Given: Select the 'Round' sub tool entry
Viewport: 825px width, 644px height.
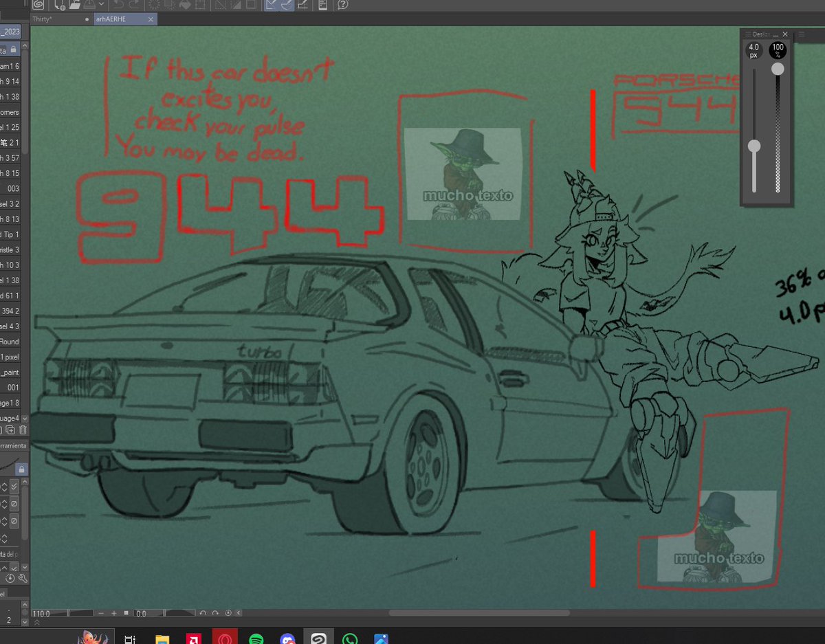Looking at the screenshot, I should click(10, 342).
